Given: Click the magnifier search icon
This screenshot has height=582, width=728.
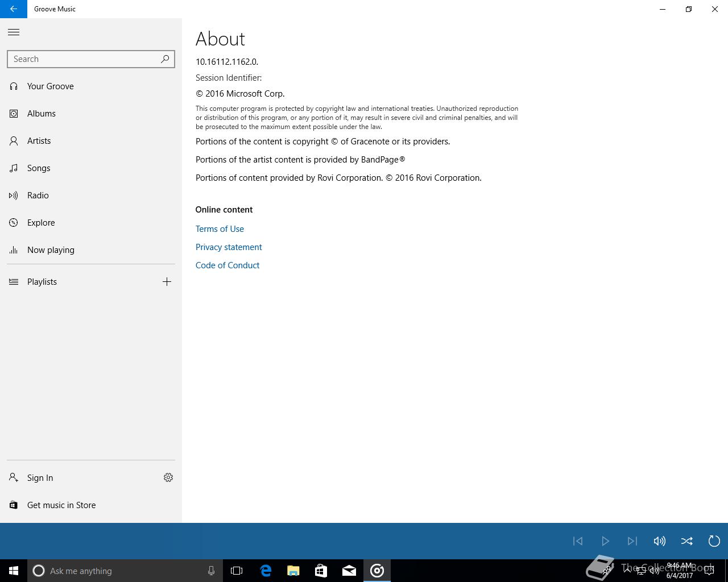Looking at the screenshot, I should pyautogui.click(x=165, y=59).
